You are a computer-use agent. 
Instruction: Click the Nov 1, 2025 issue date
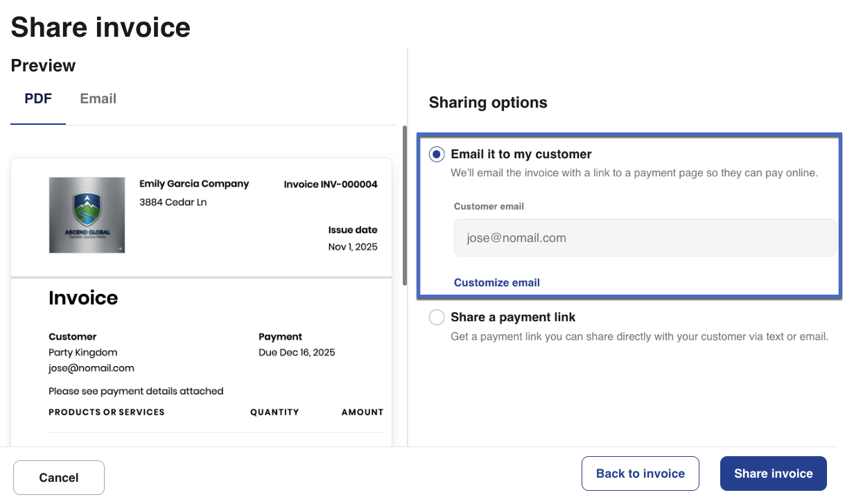(353, 247)
